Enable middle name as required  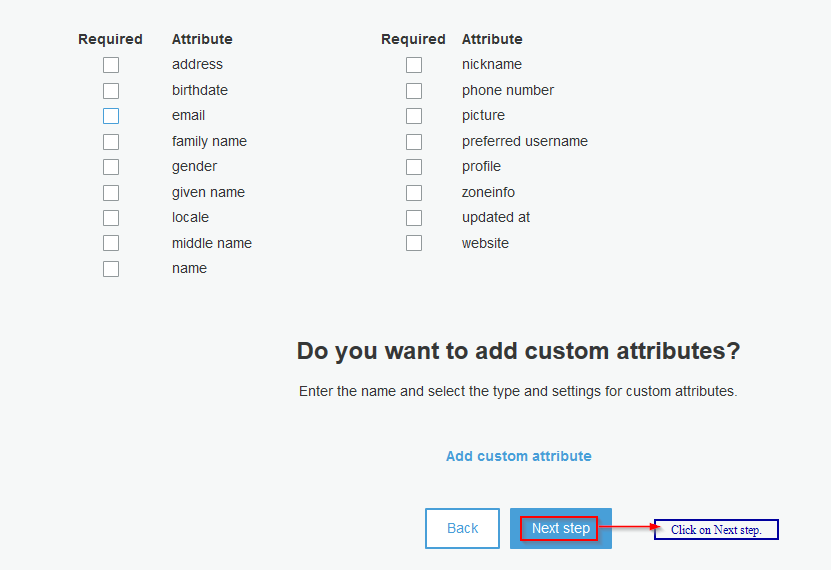point(111,243)
